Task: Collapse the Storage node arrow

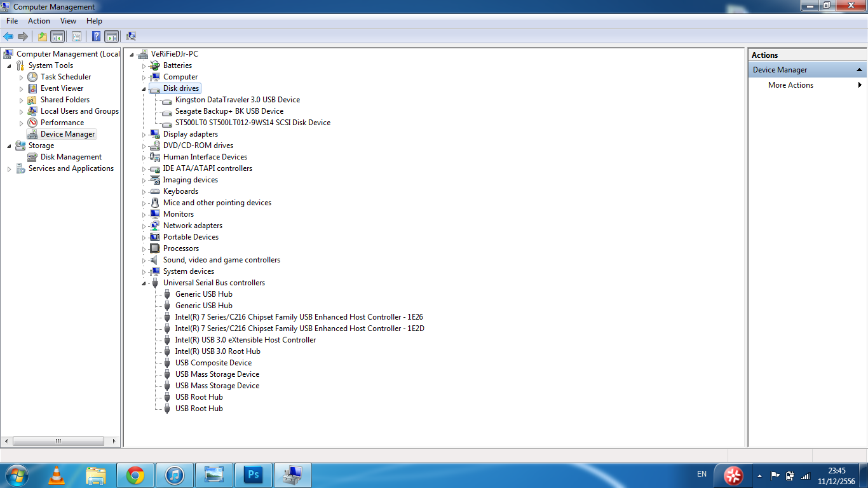Action: pos(9,146)
